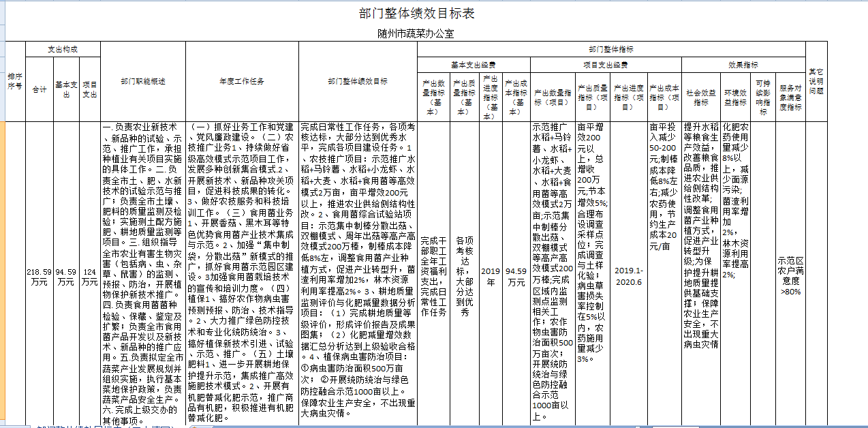Select the 产出质量指标（项目） header

click(593, 97)
